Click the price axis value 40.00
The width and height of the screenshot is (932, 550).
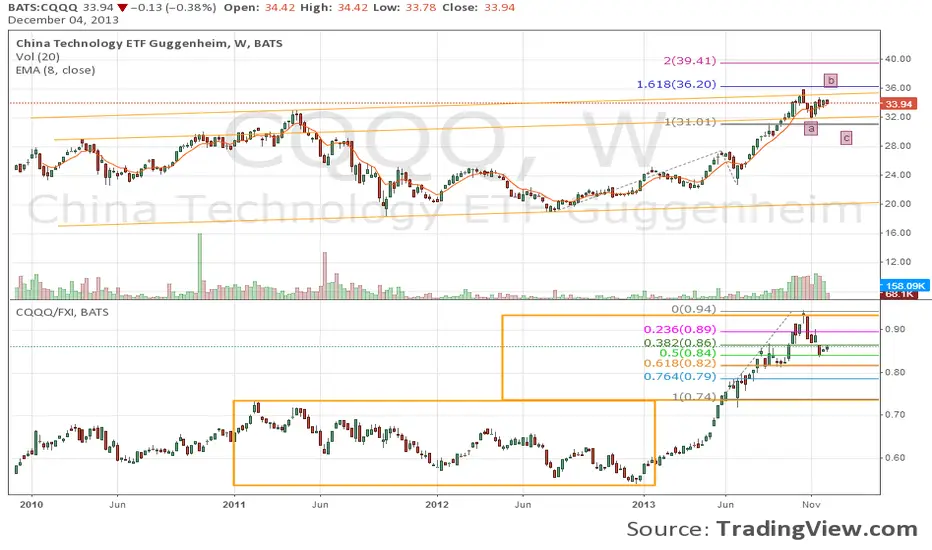pyautogui.click(x=898, y=59)
